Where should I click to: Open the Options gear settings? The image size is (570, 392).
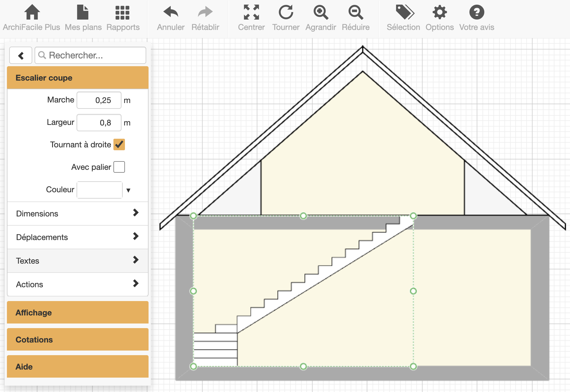pyautogui.click(x=440, y=13)
